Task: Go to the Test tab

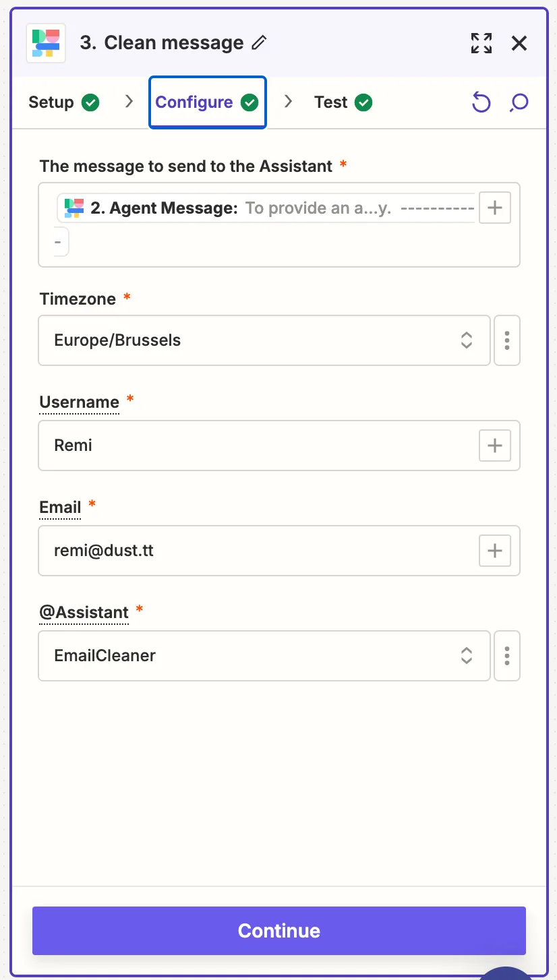Action: [x=343, y=102]
